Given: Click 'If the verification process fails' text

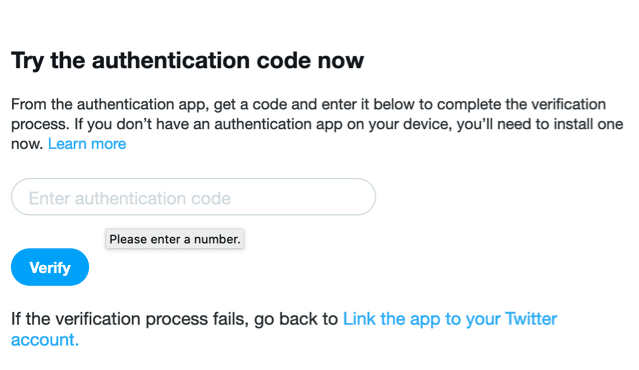Looking at the screenshot, I should tap(130, 319).
